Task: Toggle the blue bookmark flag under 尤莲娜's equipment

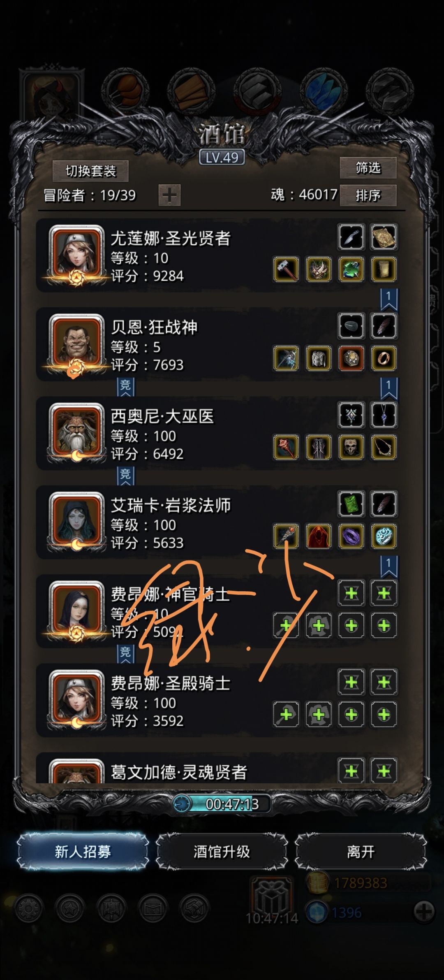Action: pyautogui.click(x=388, y=300)
